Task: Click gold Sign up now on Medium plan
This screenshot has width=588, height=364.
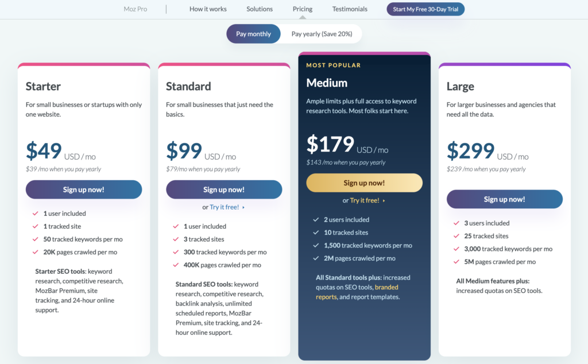Action: click(x=364, y=183)
